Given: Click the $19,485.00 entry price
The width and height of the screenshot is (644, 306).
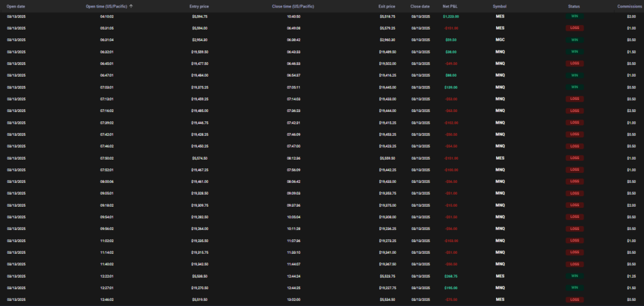Looking at the screenshot, I should (x=199, y=111).
